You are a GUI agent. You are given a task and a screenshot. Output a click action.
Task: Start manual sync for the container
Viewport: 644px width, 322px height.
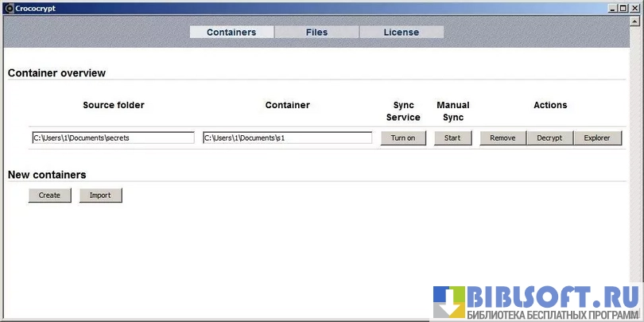click(452, 138)
